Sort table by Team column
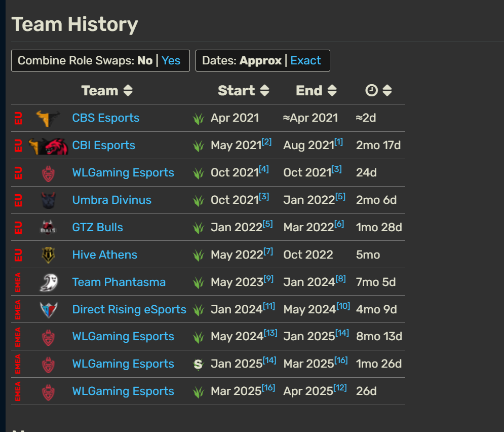Screen dimensions: 504x432 [x=128, y=91]
